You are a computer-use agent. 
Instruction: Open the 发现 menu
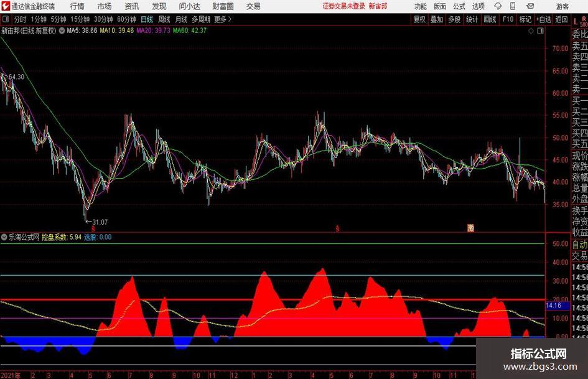click(x=159, y=6)
